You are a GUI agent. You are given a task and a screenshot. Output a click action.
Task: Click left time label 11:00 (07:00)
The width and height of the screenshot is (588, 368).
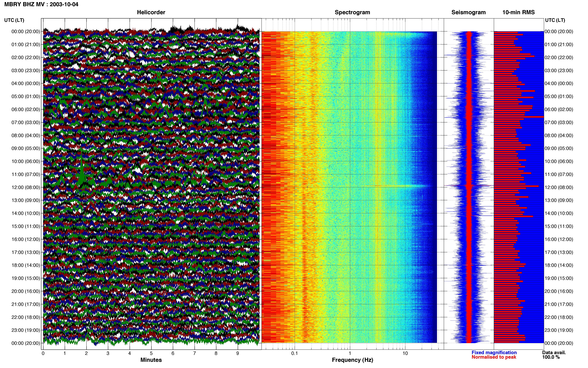point(26,174)
